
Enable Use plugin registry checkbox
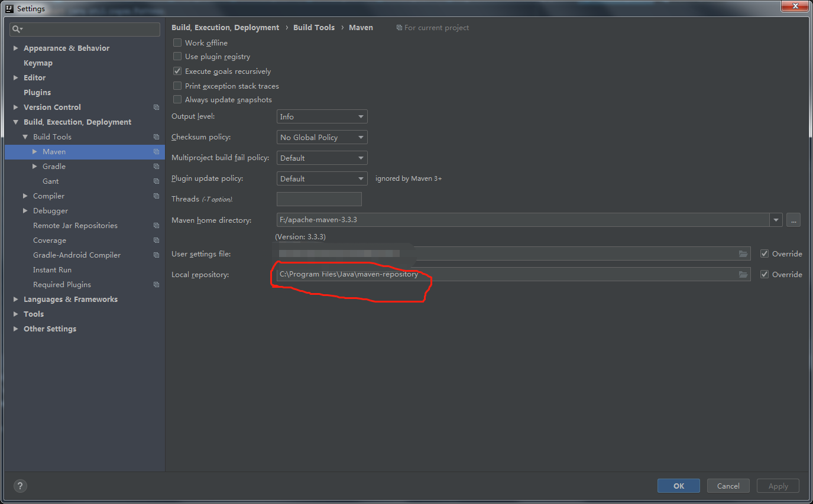pos(177,56)
